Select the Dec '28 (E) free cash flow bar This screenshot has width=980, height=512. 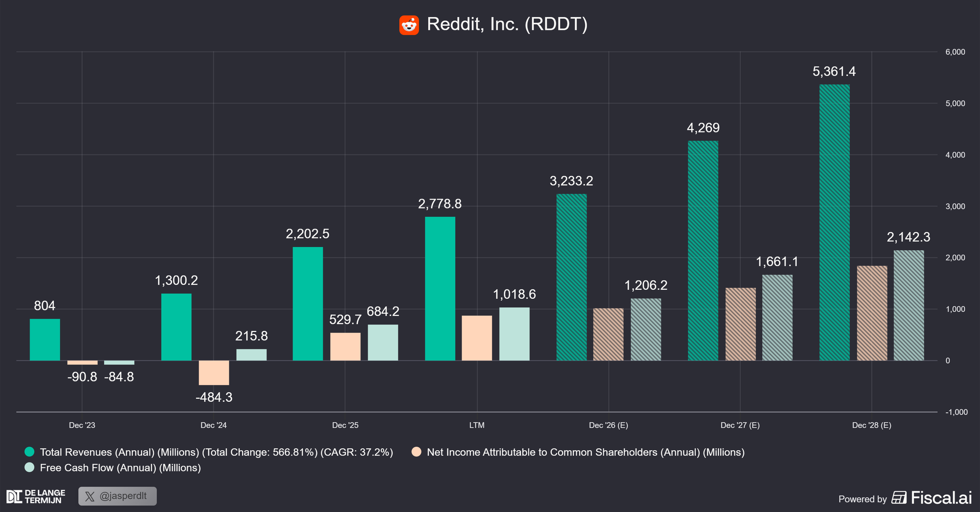909,306
